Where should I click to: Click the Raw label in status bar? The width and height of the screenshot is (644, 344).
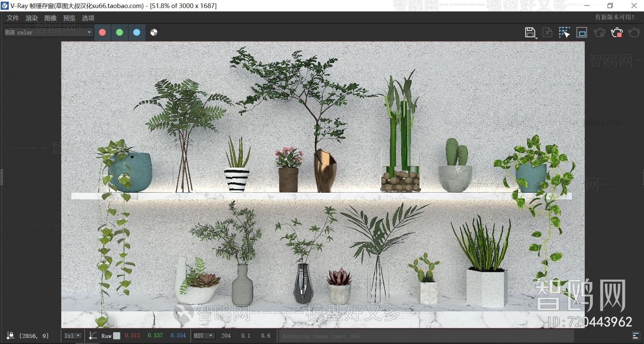click(106, 336)
